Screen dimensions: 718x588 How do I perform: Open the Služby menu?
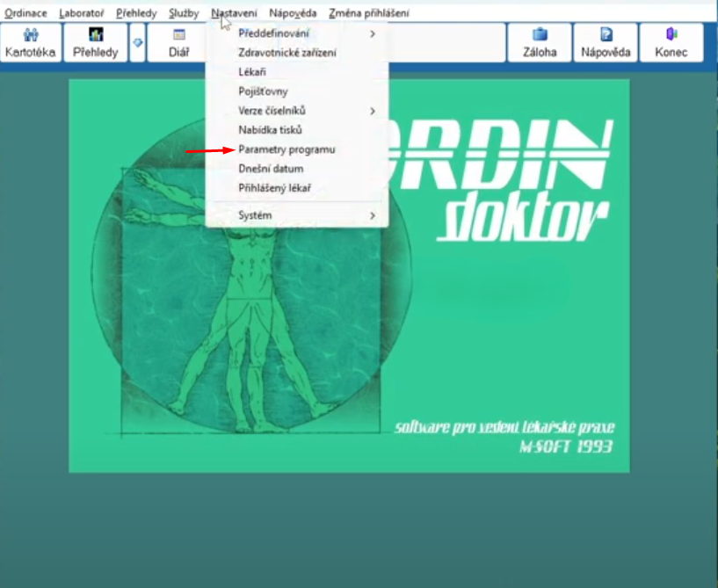click(x=184, y=13)
